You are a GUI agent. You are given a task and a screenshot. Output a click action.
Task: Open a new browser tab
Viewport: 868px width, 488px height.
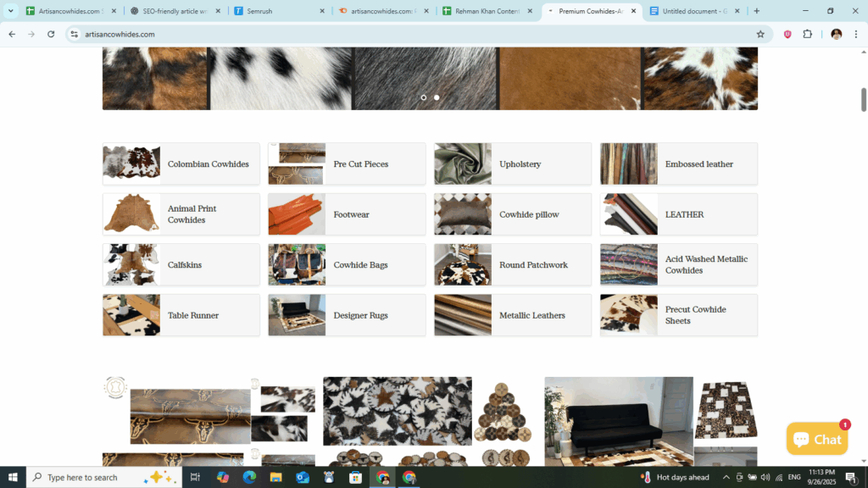756,11
